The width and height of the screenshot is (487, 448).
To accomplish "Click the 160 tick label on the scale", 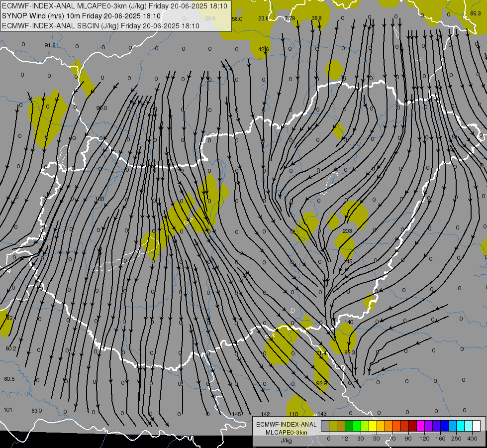I will click(x=440, y=439).
